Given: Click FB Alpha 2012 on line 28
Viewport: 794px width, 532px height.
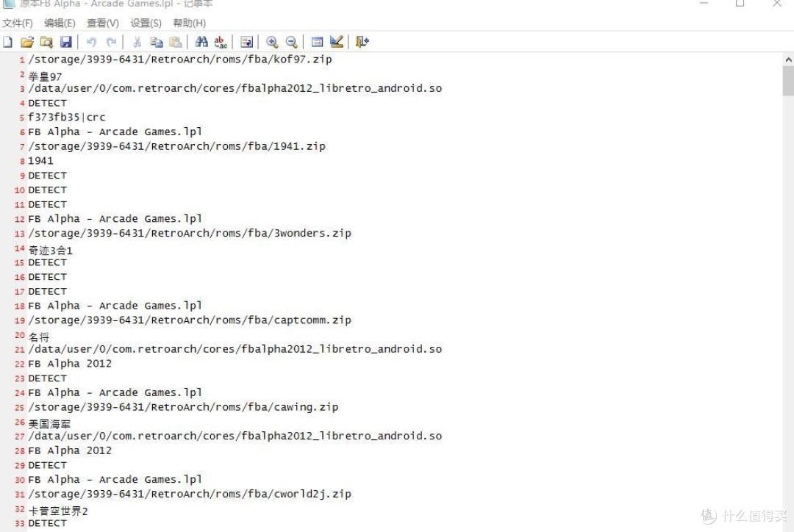Looking at the screenshot, I should click(x=70, y=450).
